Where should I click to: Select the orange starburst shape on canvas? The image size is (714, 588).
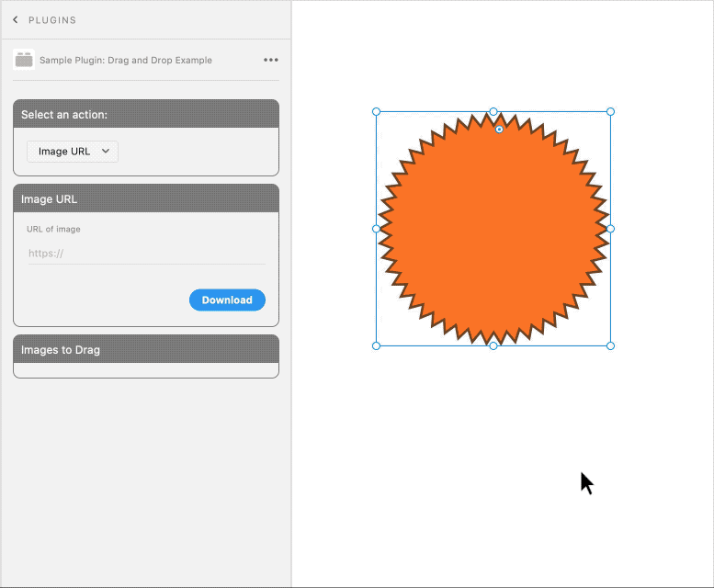click(x=493, y=229)
